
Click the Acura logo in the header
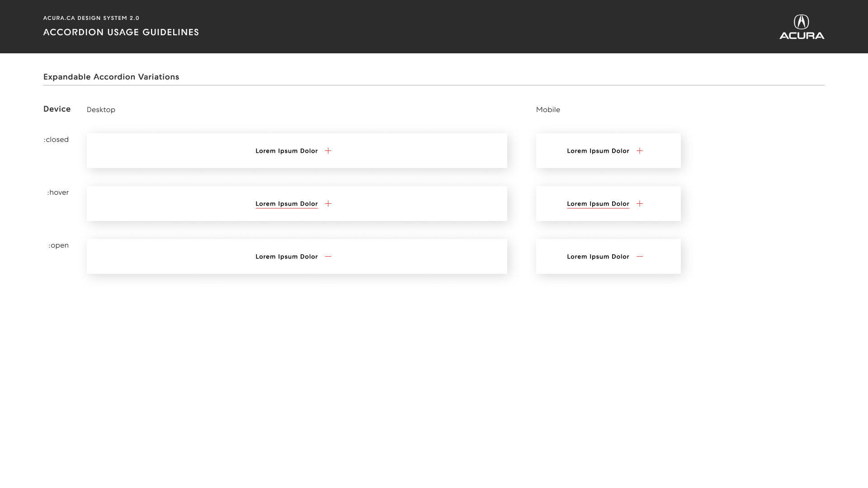tap(802, 27)
